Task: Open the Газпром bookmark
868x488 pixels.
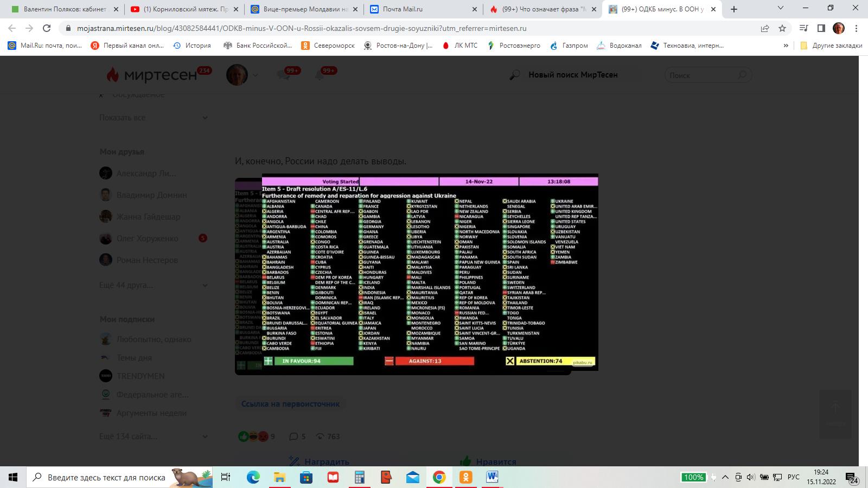Action: (x=569, y=46)
